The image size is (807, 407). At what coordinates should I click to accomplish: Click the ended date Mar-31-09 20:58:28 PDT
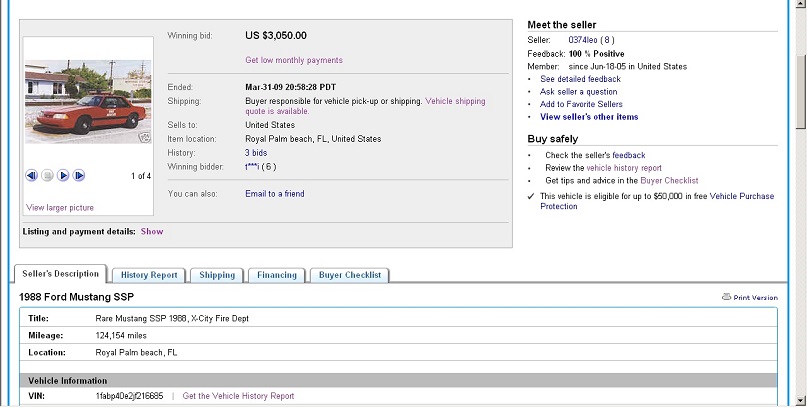290,87
